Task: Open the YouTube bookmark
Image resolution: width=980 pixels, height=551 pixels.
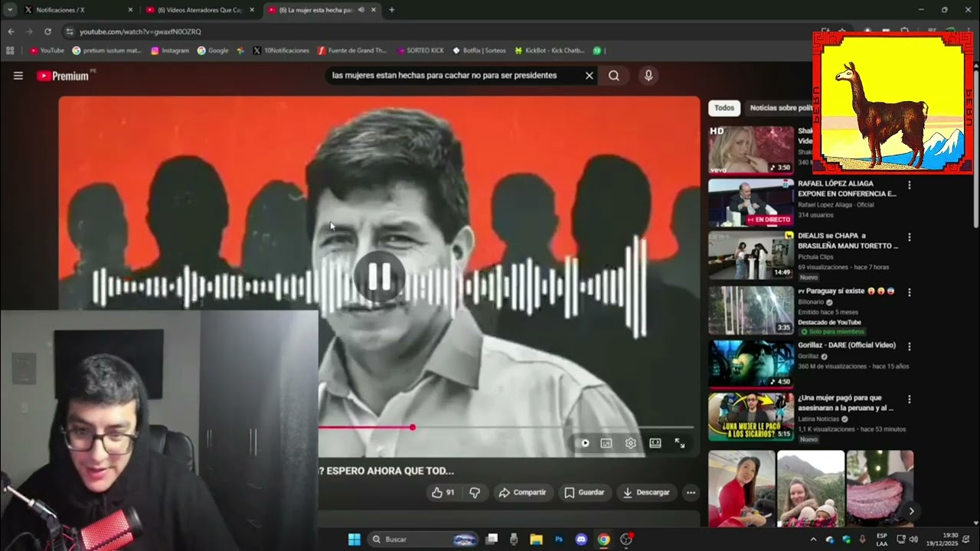Action: click(47, 51)
